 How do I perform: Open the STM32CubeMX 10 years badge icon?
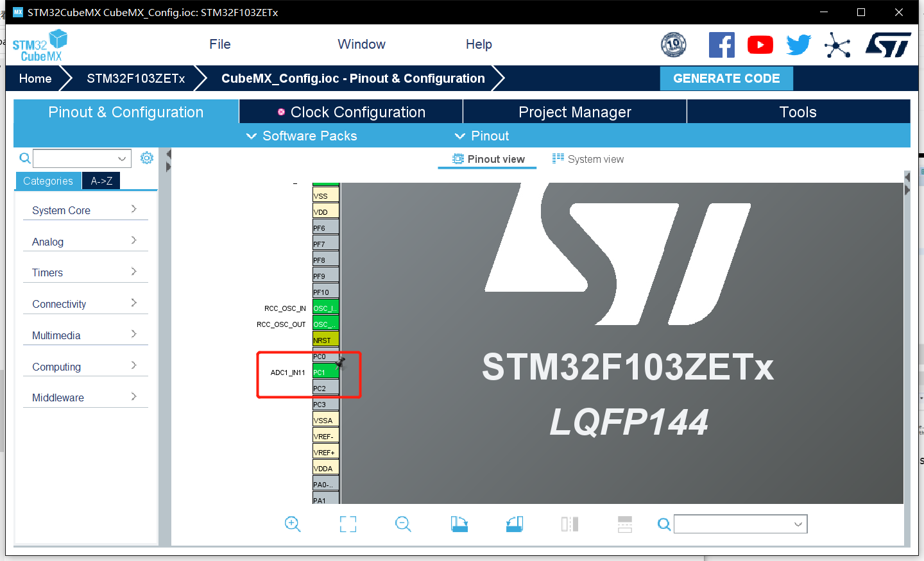(674, 45)
